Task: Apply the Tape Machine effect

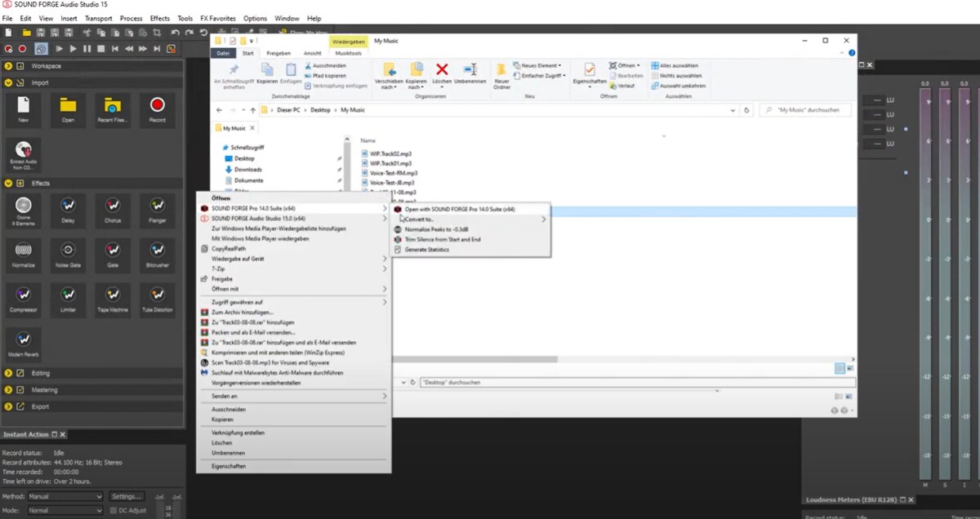Action: pos(113,299)
